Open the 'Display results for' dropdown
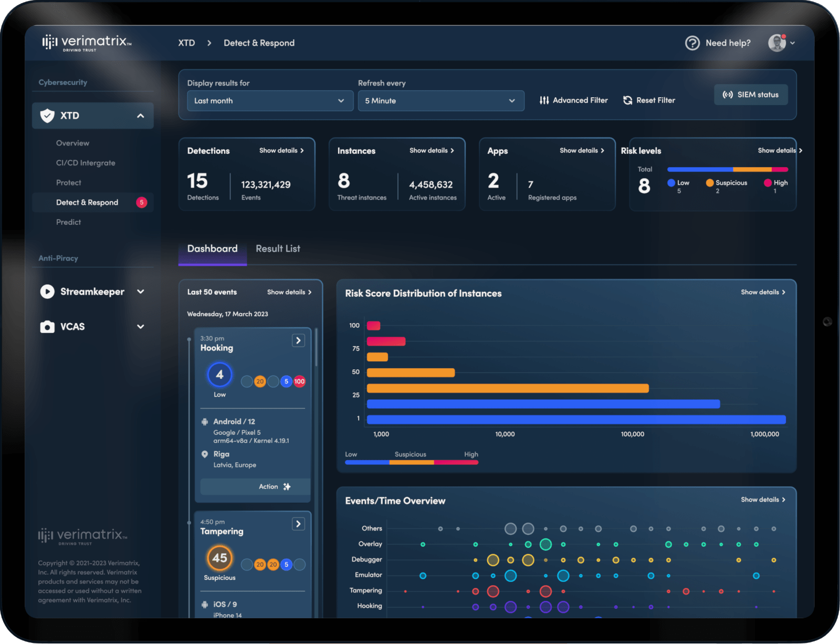This screenshot has height=644, width=840. [x=269, y=101]
